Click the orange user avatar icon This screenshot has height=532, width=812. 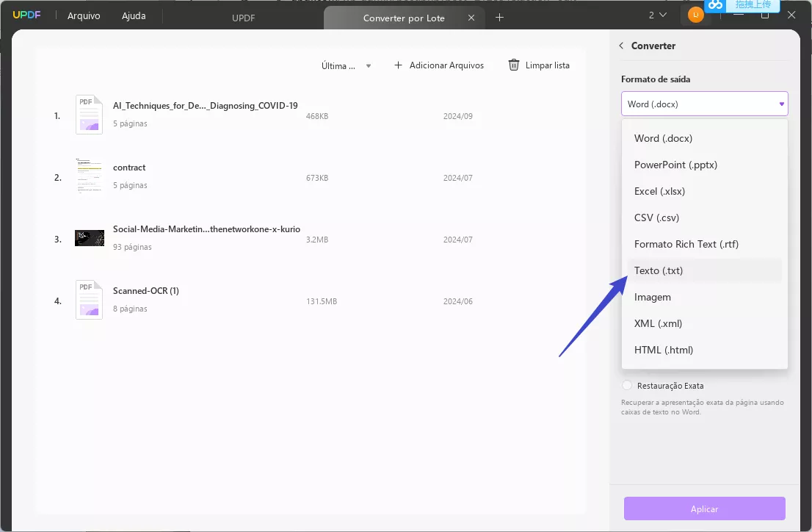(x=695, y=15)
